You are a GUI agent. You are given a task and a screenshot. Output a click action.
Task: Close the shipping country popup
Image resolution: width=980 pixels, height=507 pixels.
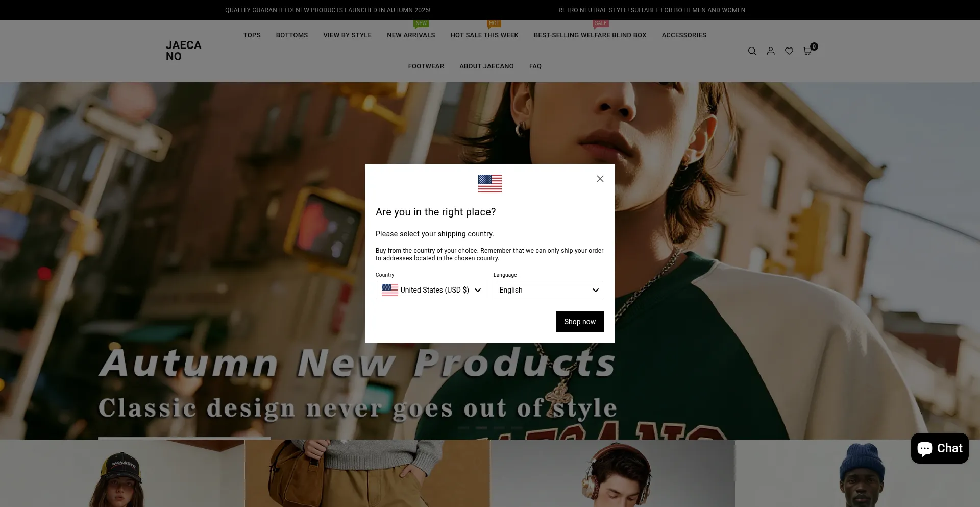pyautogui.click(x=600, y=179)
